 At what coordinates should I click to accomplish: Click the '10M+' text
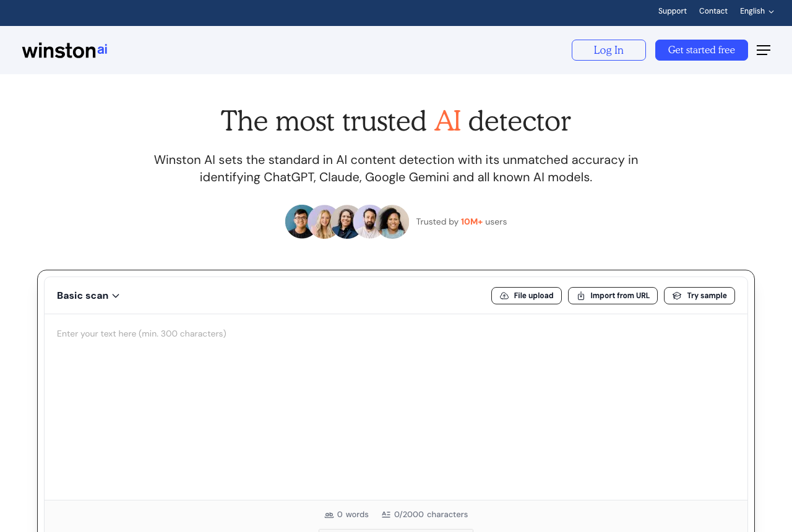coord(471,221)
